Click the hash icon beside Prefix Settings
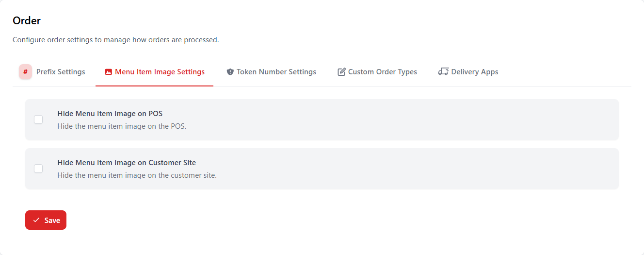644x255 pixels. click(25, 72)
